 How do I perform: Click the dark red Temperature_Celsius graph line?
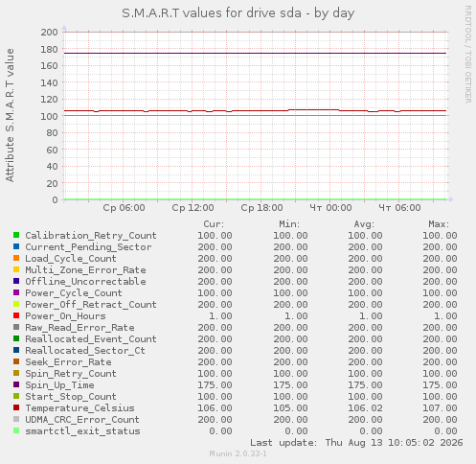point(256,110)
